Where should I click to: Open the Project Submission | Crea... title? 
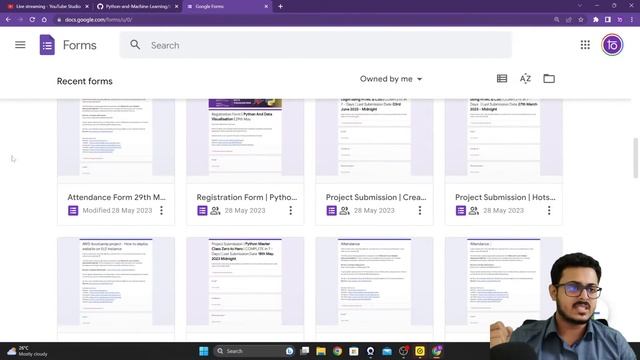tap(376, 197)
